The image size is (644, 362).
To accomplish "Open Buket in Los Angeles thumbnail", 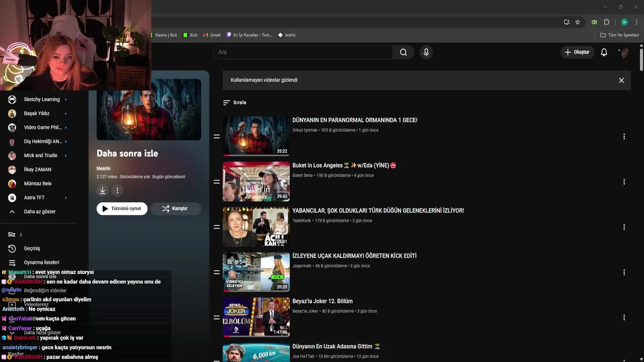I will click(x=256, y=182).
